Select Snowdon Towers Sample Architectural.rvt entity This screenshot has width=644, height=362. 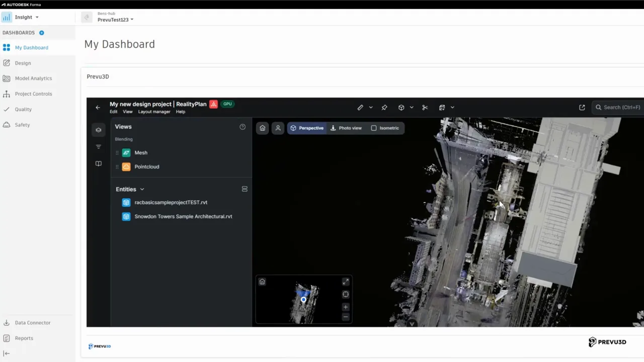pyautogui.click(x=183, y=216)
